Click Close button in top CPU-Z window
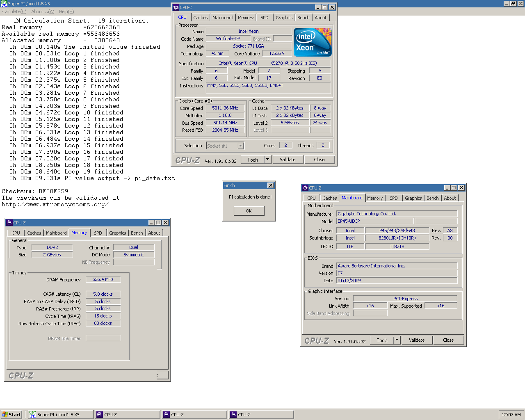This screenshot has width=525, height=420. click(x=319, y=160)
